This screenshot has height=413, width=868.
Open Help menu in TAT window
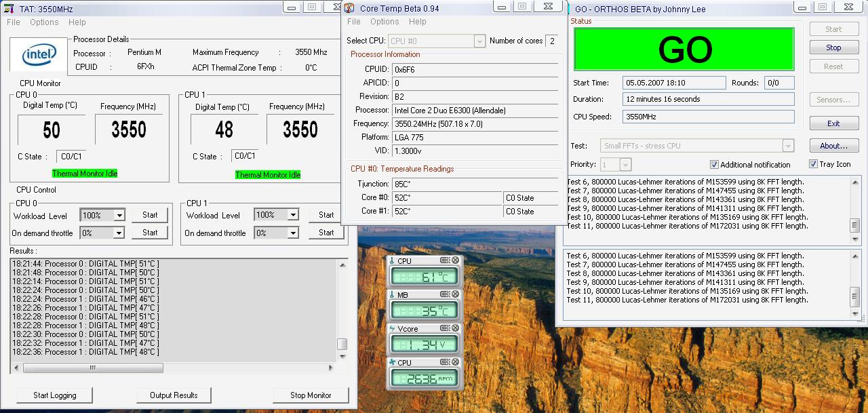click(77, 22)
